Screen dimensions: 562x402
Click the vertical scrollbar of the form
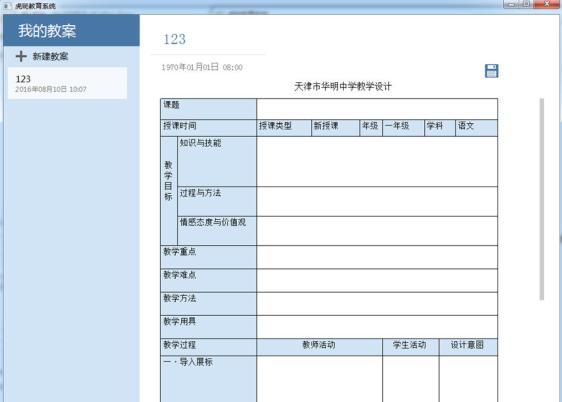(542, 199)
